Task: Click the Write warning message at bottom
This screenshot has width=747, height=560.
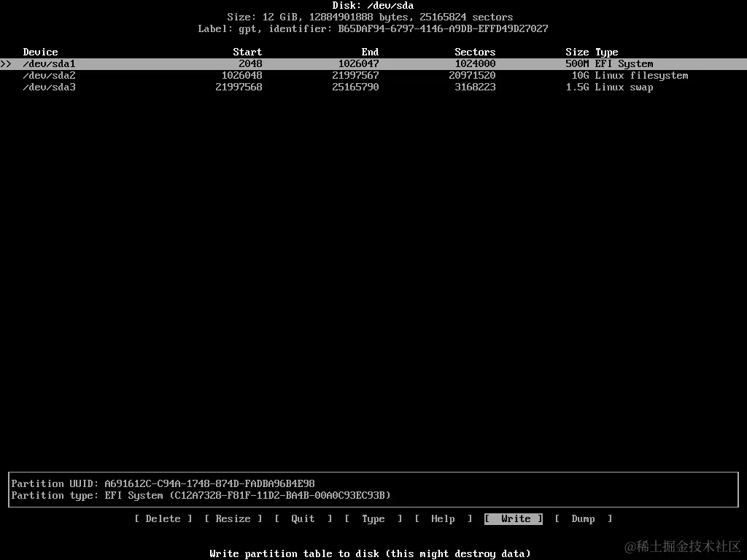Action: point(373,553)
